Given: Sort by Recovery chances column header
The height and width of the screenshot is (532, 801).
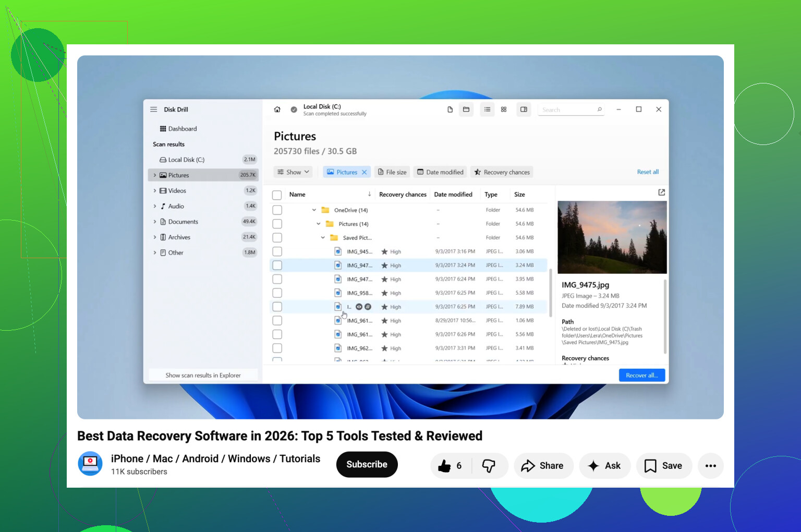Looking at the screenshot, I should tap(403, 195).
